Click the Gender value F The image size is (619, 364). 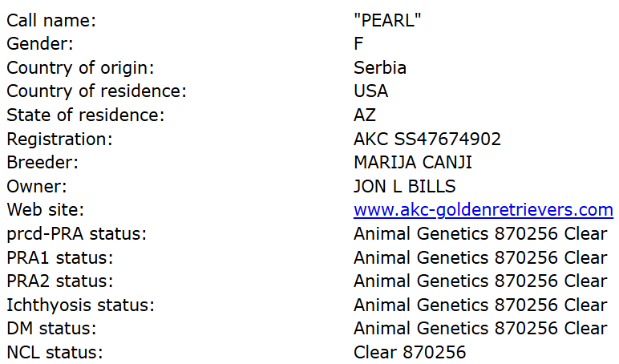358,44
